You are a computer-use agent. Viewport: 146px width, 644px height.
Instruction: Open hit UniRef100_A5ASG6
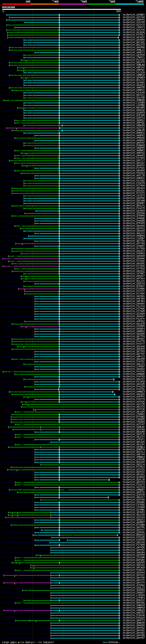click(134, 110)
